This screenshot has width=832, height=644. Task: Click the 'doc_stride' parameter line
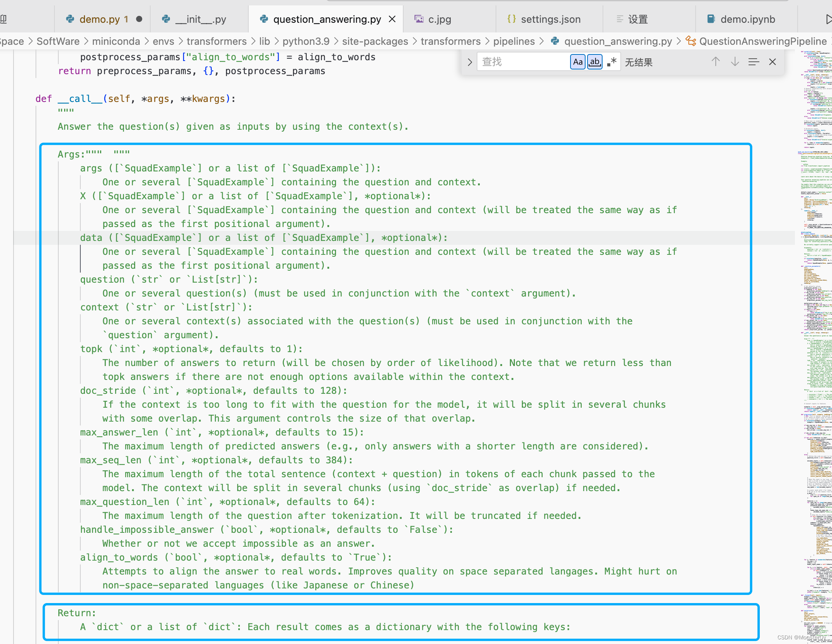214,391
